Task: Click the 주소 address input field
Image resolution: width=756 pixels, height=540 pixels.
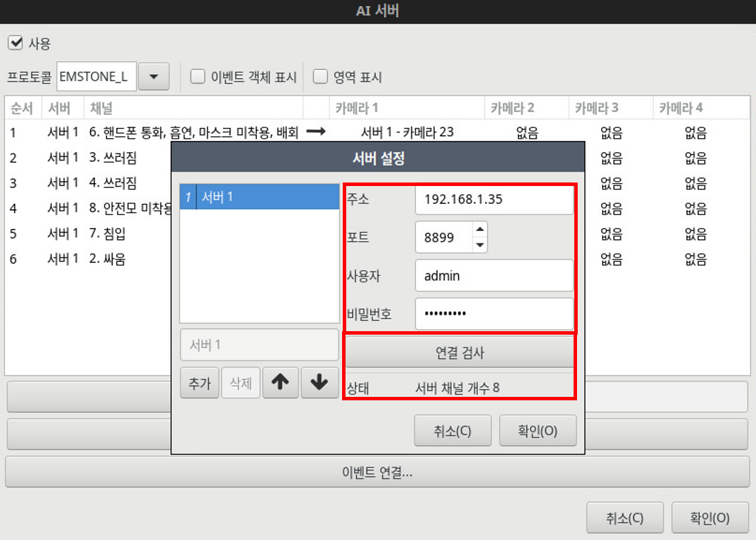Action: tap(493, 200)
